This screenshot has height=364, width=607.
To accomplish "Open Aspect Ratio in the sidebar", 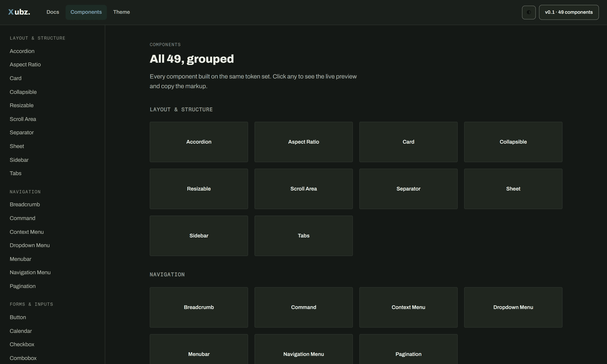I will pyautogui.click(x=25, y=65).
